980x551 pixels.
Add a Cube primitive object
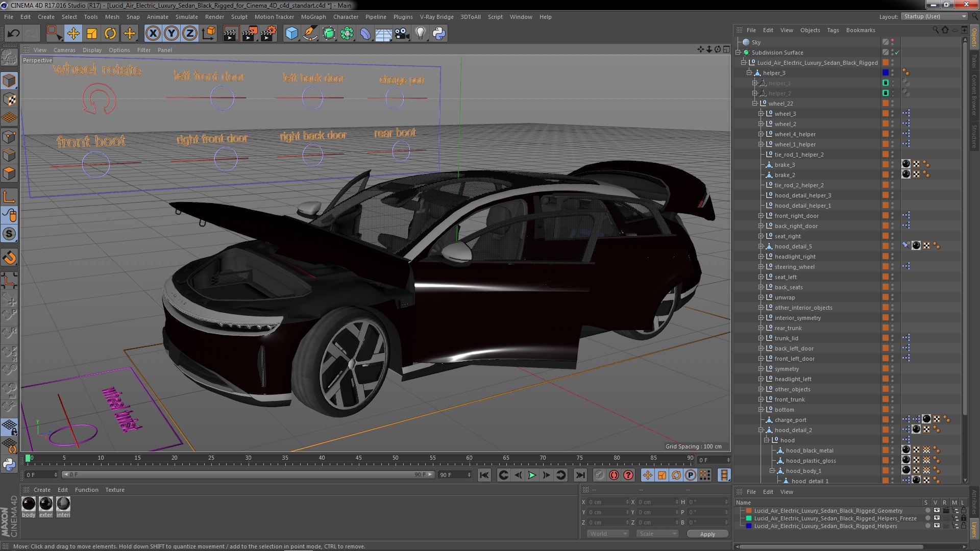click(x=291, y=34)
